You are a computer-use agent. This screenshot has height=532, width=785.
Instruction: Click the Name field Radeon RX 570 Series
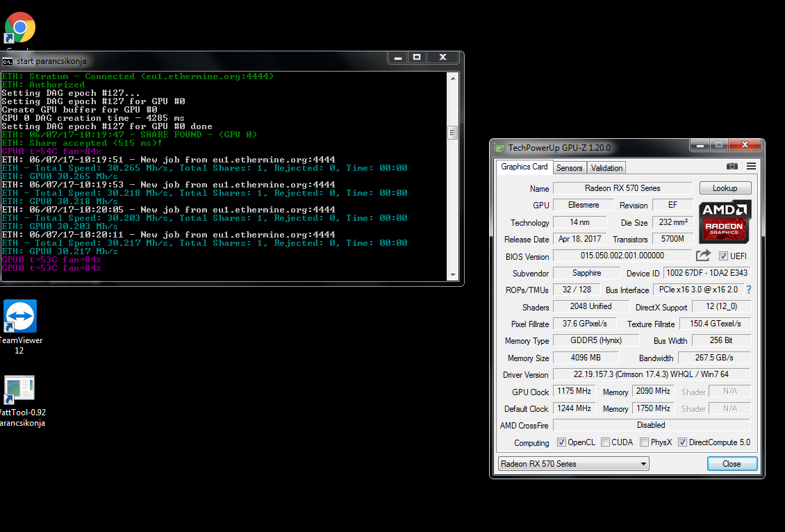[622, 188]
